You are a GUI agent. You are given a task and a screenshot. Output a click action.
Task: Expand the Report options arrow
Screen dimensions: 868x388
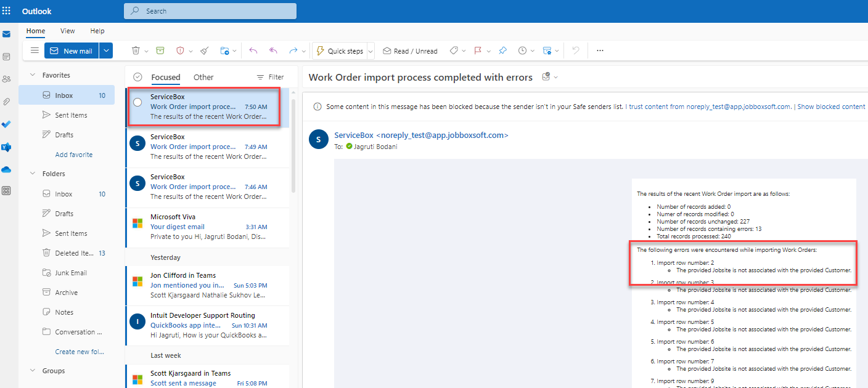coord(191,51)
